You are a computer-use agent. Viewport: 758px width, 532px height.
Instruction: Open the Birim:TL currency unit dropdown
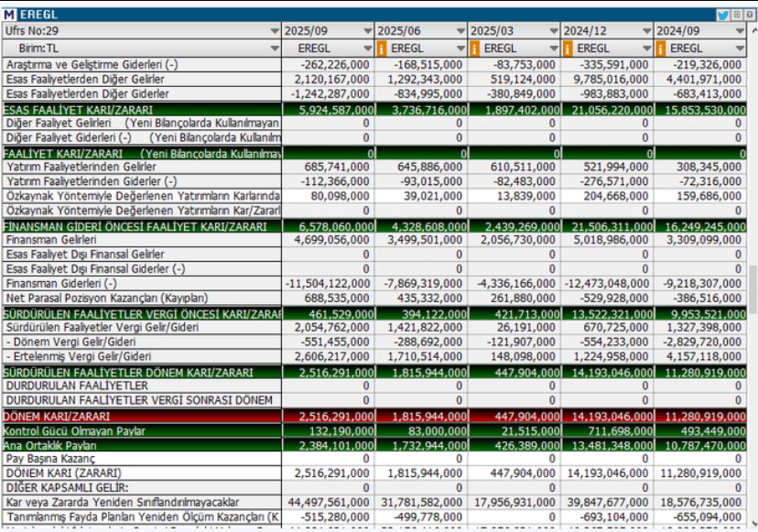275,48
